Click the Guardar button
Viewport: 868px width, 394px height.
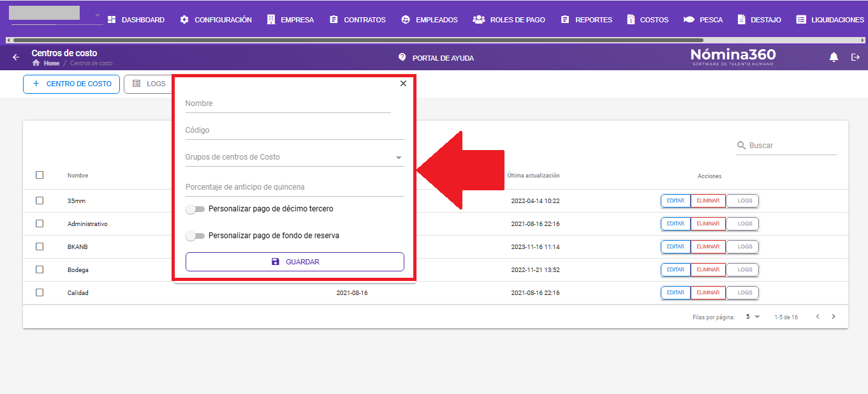[295, 262]
